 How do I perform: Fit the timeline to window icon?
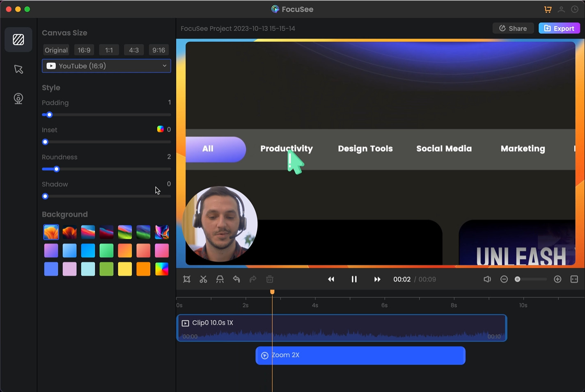click(574, 279)
